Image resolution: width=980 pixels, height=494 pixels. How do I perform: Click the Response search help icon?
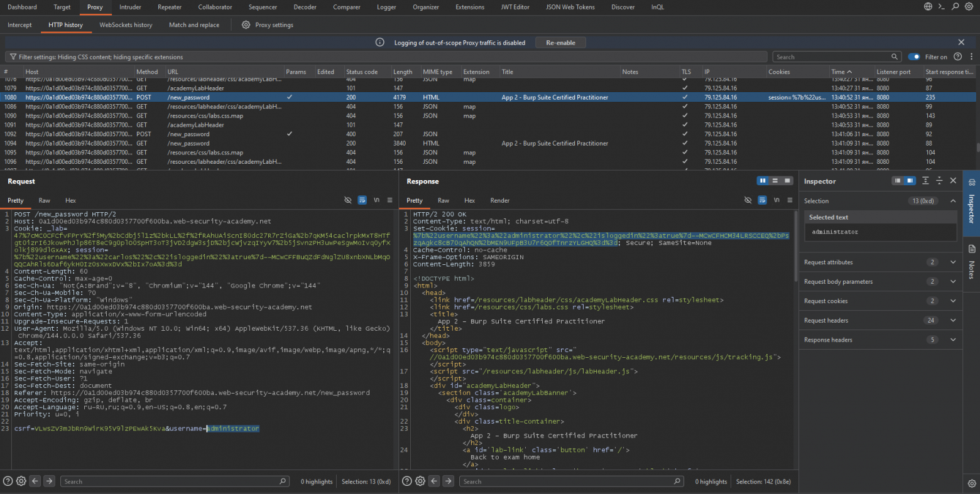[x=406, y=481]
